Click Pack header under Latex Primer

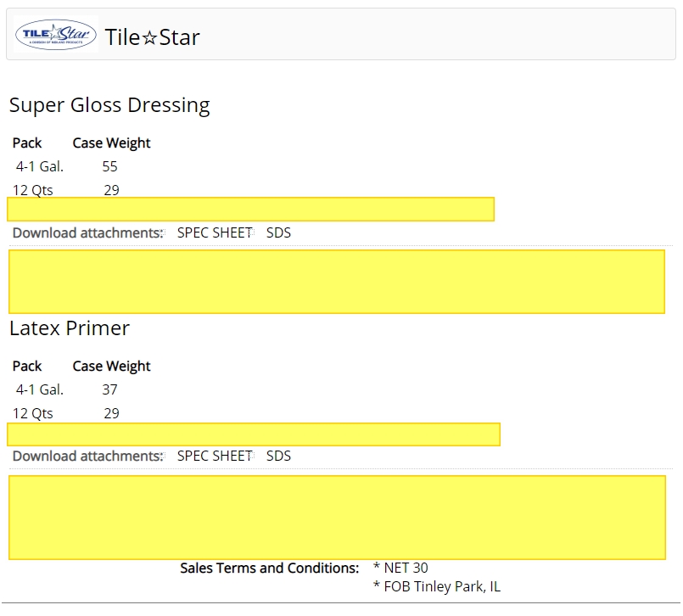click(27, 367)
